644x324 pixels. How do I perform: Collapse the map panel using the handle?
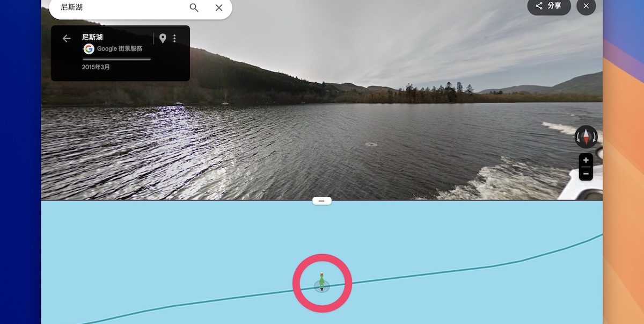322,200
